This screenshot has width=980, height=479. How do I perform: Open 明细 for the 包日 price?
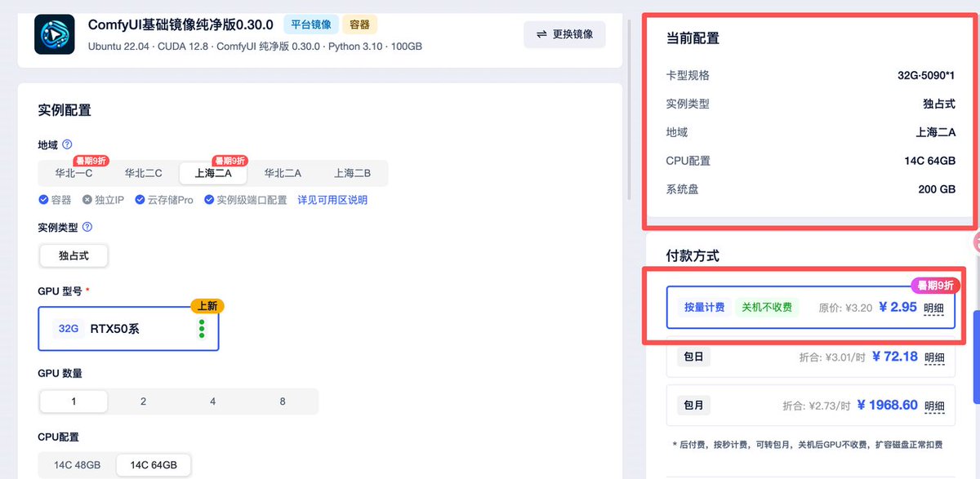[x=934, y=357]
